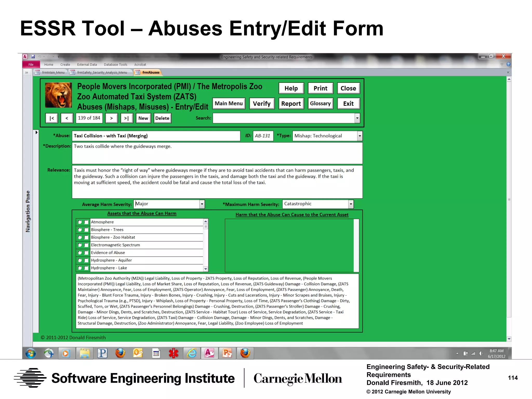532x399 pixels.
Task: Click the network signal tray icon
Action: click(473, 354)
